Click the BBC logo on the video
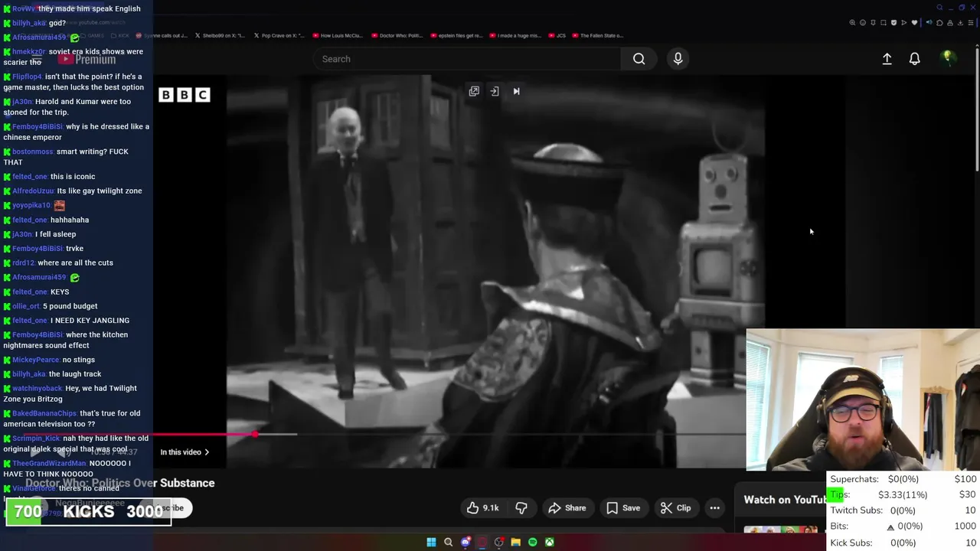The image size is (980, 551). coord(184,95)
